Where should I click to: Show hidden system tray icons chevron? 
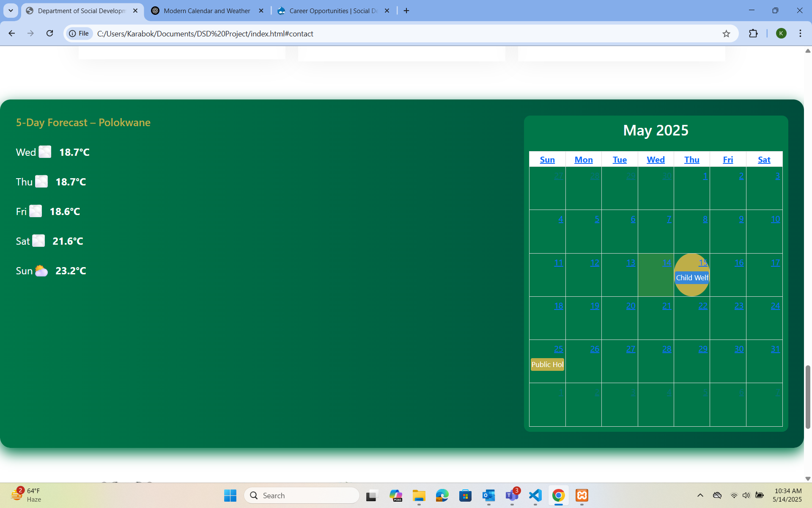tap(700, 495)
